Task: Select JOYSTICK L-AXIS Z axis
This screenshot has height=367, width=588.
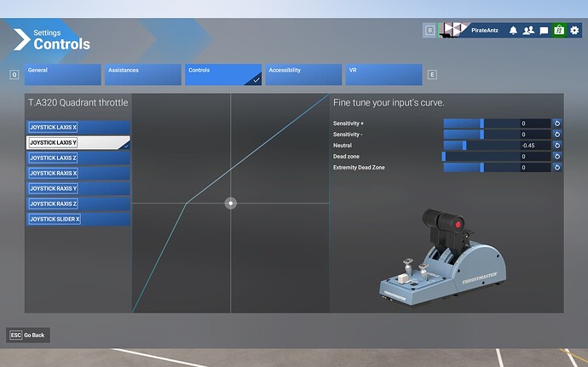Action: [x=78, y=158]
